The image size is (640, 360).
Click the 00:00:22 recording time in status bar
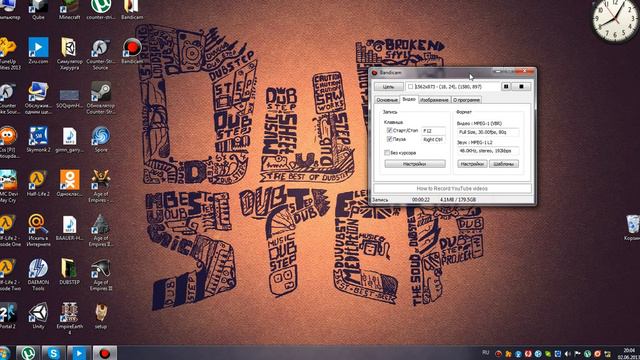tap(420, 200)
